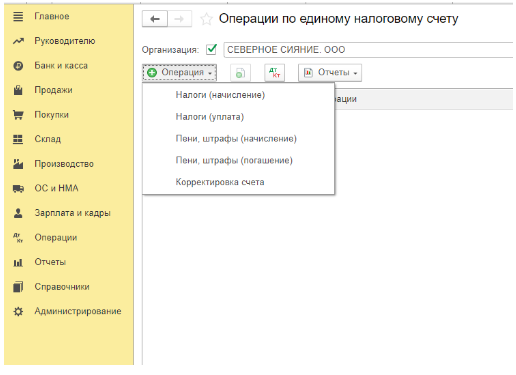
Task: Add page to favorites with the star
Action: 206,19
